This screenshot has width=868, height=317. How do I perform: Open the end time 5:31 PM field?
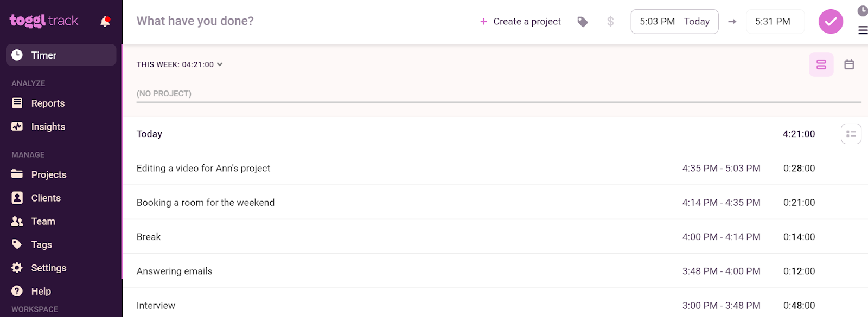(775, 22)
